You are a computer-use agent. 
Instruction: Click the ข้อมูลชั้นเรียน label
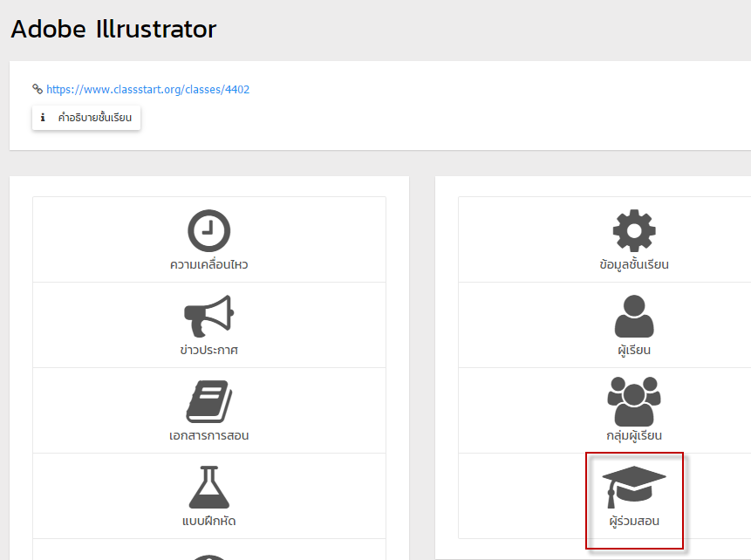(634, 264)
